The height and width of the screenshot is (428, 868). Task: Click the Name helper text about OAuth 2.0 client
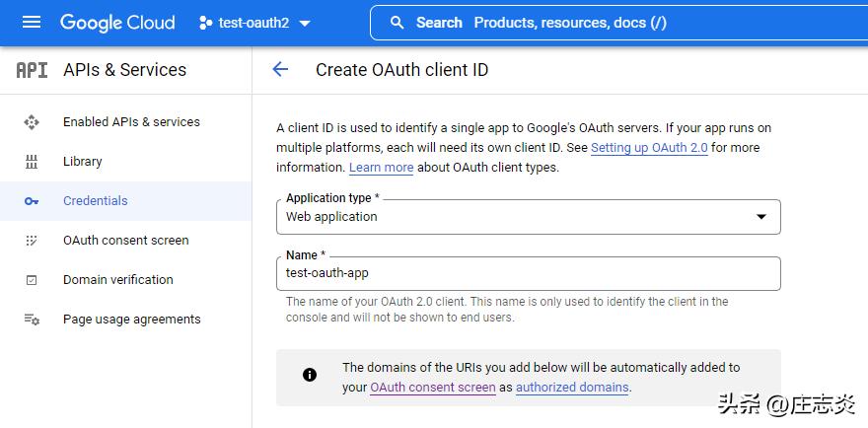click(507, 310)
